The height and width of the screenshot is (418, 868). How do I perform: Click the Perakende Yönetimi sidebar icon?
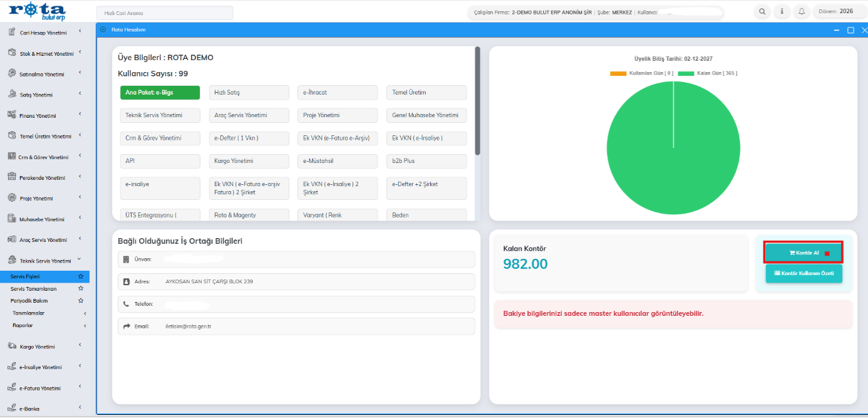[12, 177]
